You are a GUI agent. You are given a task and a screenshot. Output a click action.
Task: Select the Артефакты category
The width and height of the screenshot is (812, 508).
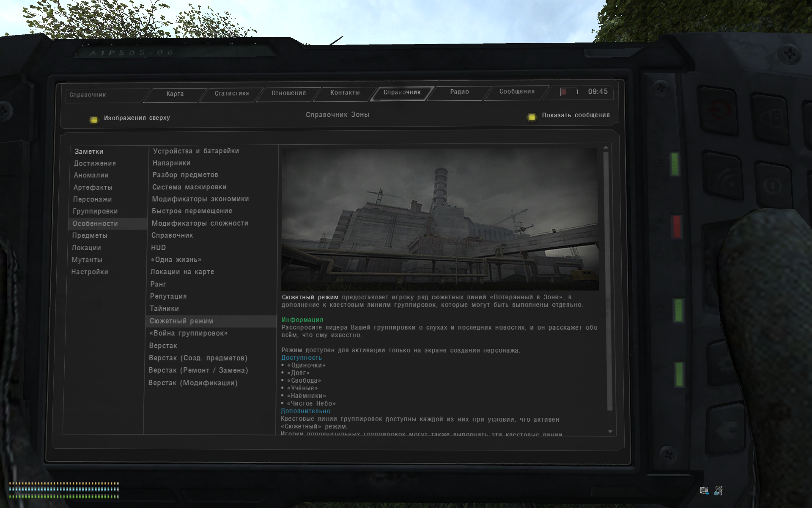coord(93,188)
